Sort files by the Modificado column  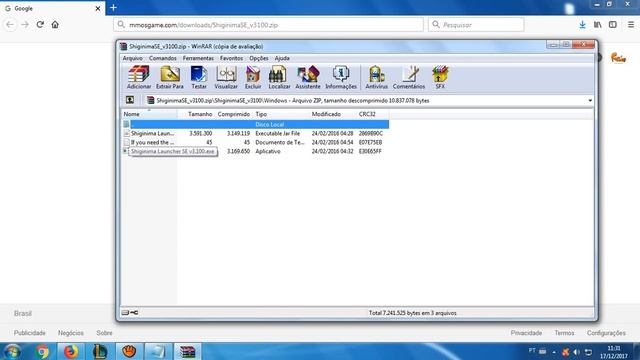[x=332, y=114]
